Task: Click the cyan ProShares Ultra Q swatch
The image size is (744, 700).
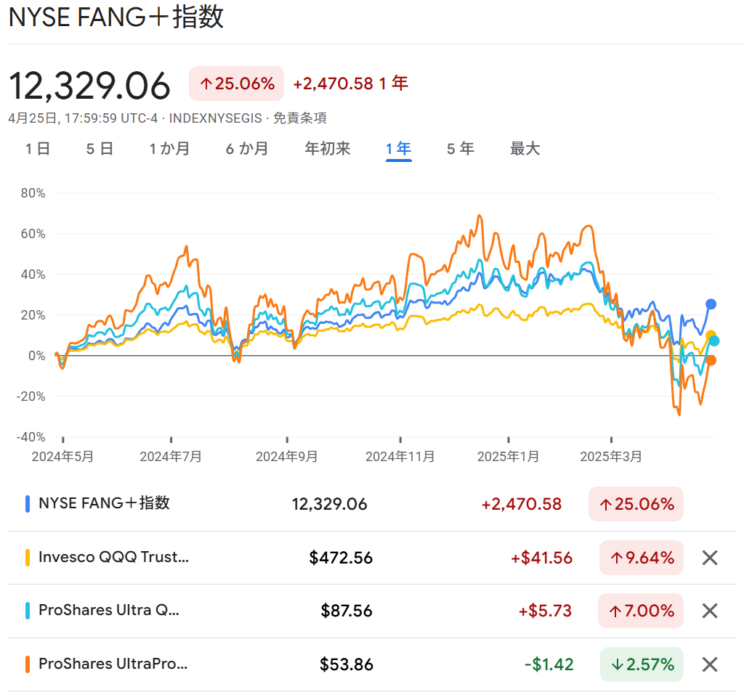Action: pos(28,611)
